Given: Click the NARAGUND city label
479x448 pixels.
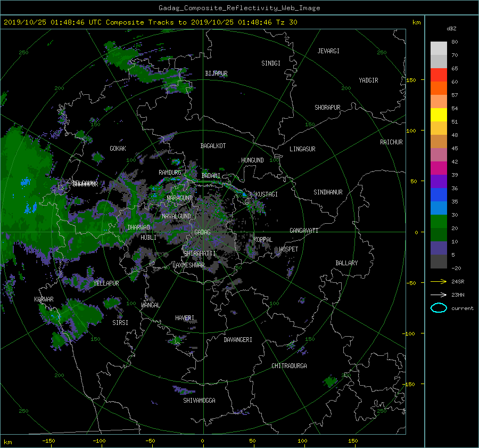Looking at the screenshot, I should [180, 198].
